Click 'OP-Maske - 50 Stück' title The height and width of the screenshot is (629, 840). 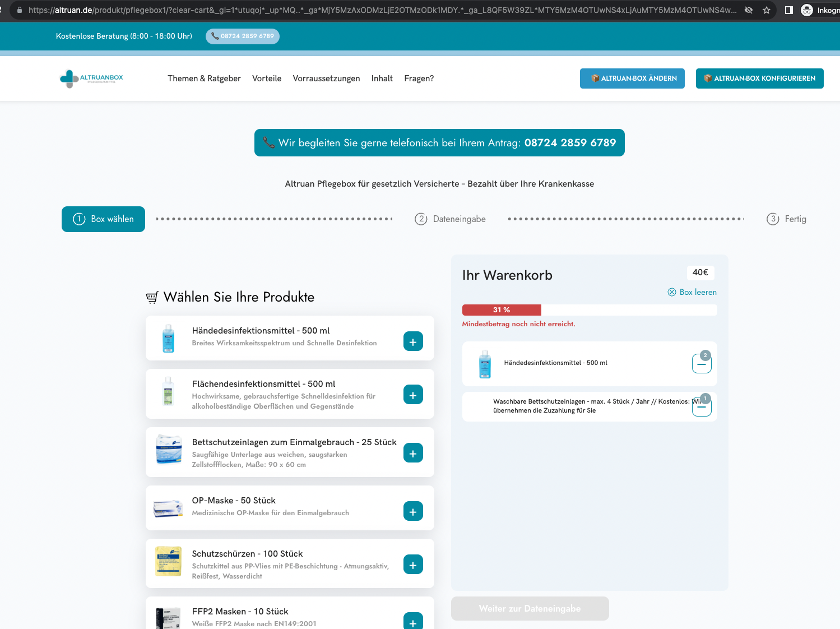pos(234,501)
